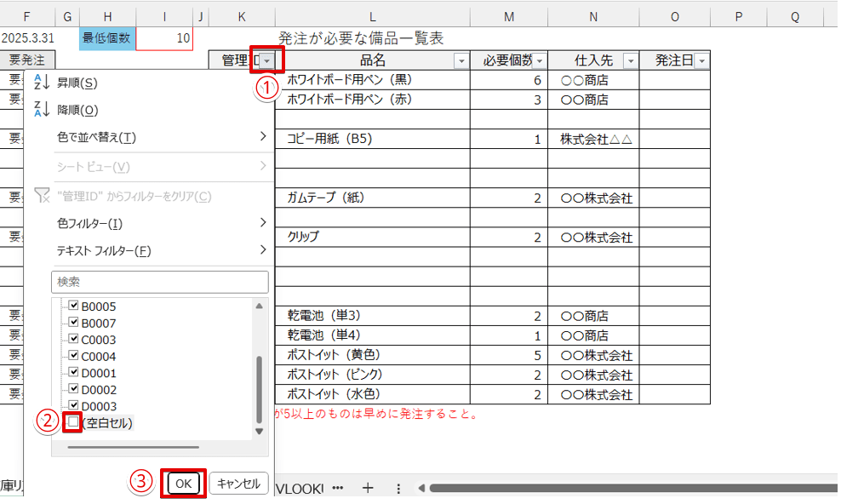The width and height of the screenshot is (841, 504).
Task: Select column L header
Action: [x=373, y=17]
